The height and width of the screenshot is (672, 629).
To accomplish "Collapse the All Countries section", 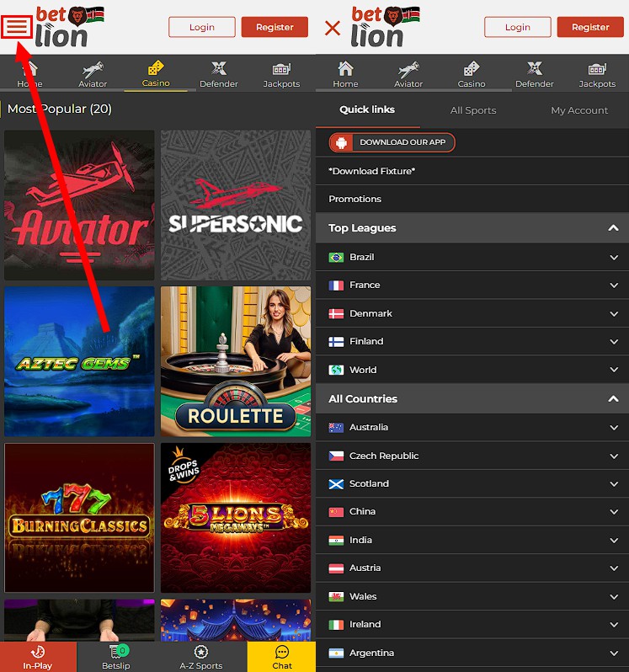I will pyautogui.click(x=614, y=399).
